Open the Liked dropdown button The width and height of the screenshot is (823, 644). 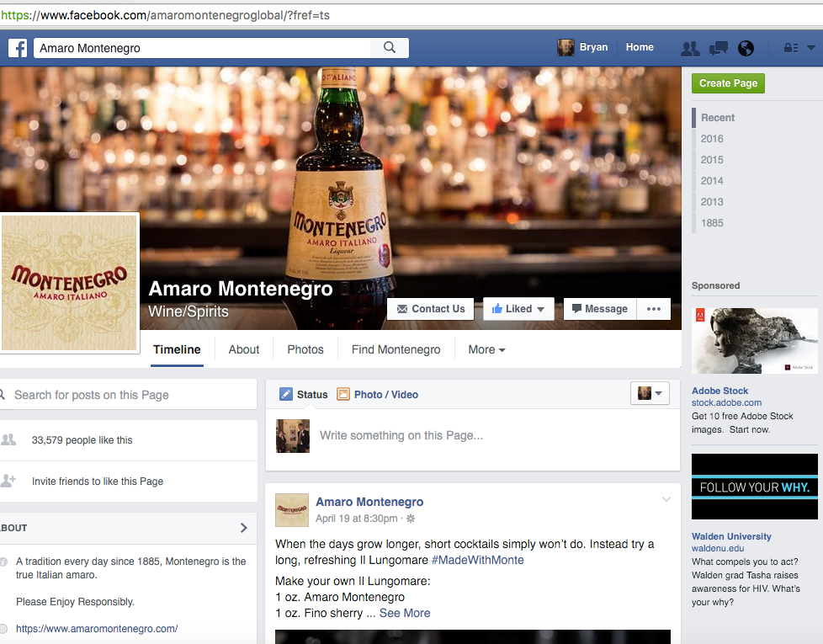tap(518, 309)
